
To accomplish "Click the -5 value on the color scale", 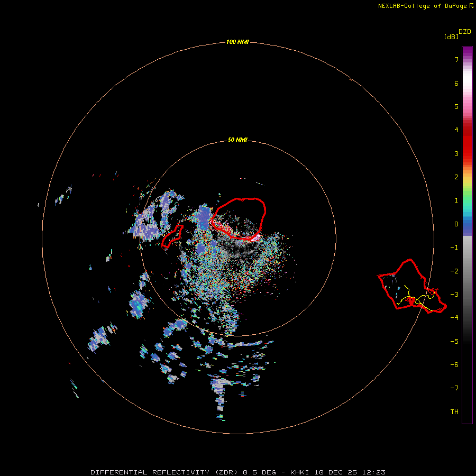I will click(x=454, y=342).
